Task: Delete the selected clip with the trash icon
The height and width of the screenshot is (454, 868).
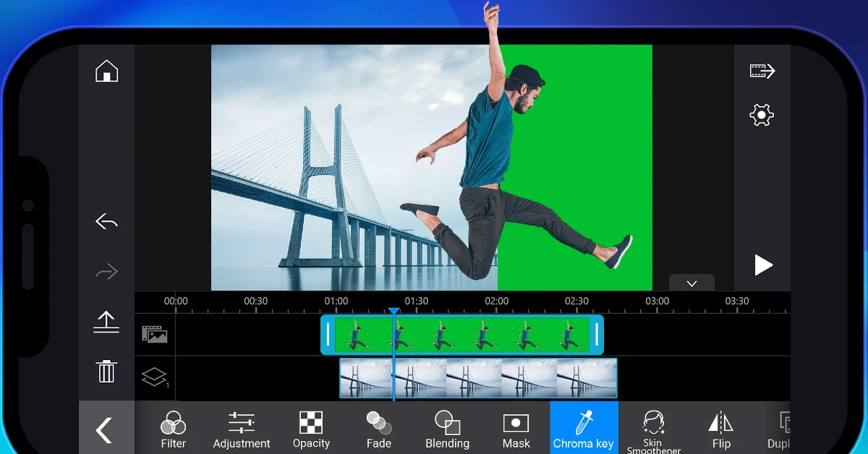Action: point(106,371)
